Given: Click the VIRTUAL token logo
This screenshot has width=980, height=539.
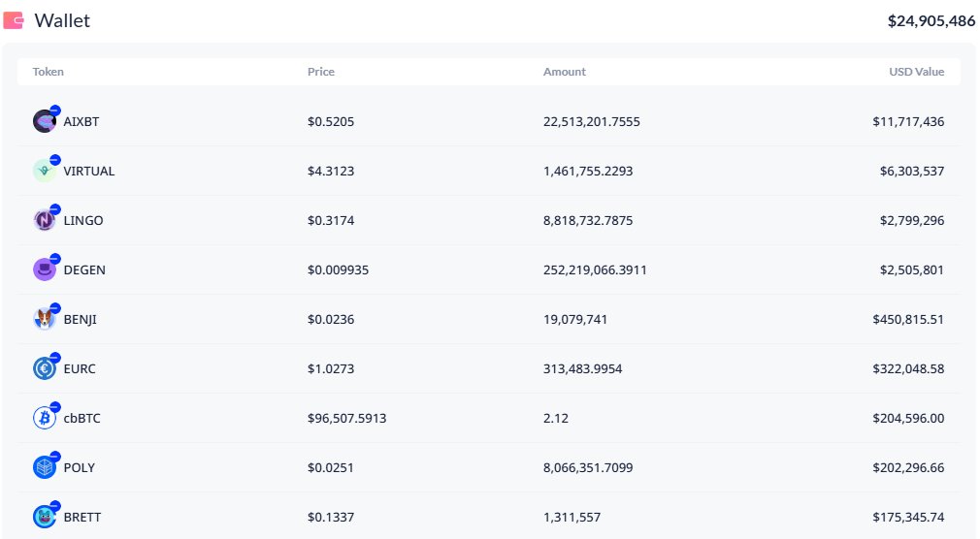Looking at the screenshot, I should coord(45,171).
